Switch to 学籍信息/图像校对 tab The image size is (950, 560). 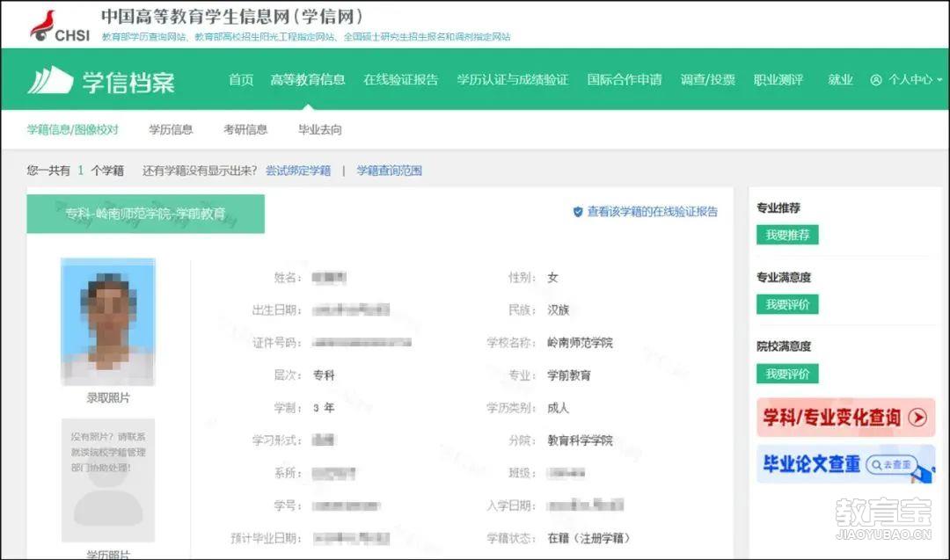click(73, 129)
